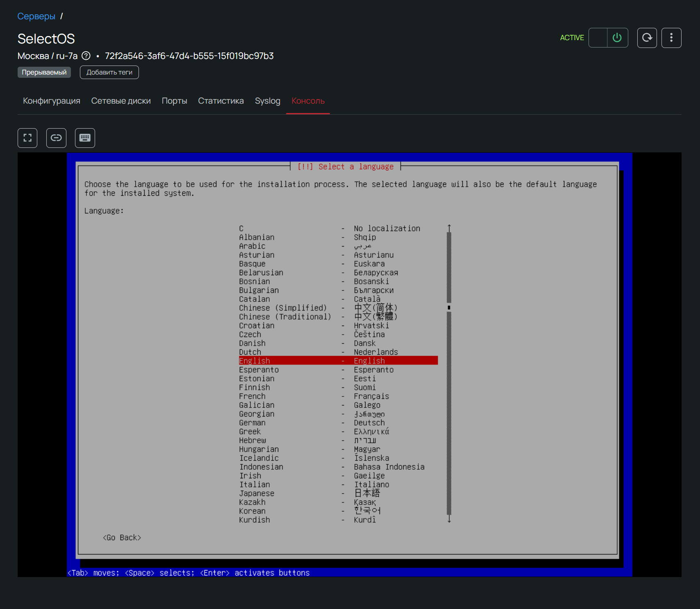The height and width of the screenshot is (609, 700).
Task: Select the Syslog tab
Action: pyautogui.click(x=268, y=101)
